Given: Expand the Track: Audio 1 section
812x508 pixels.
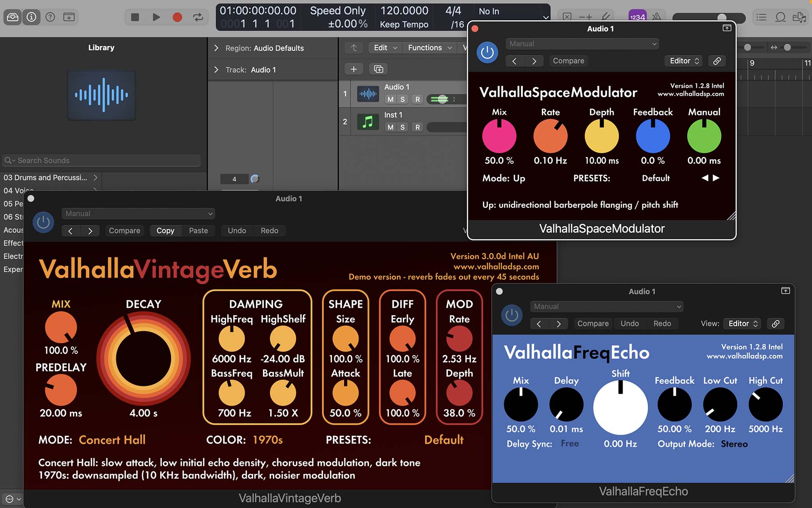Looking at the screenshot, I should [216, 70].
